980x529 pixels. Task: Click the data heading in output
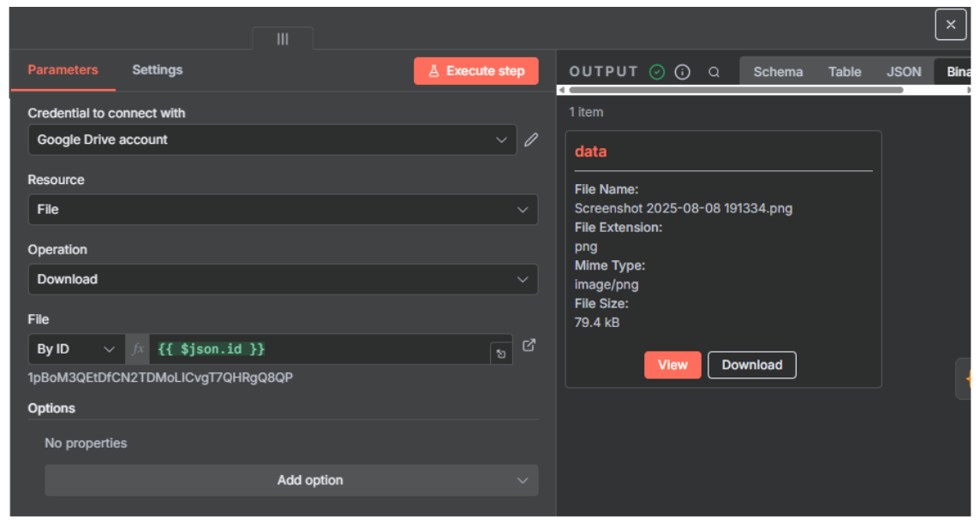tap(590, 152)
